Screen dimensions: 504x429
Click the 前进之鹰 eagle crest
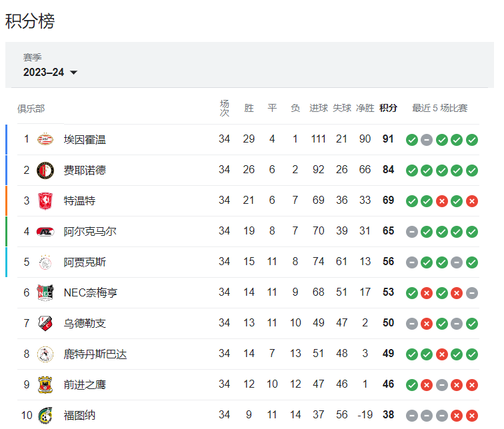pyautogui.click(x=45, y=384)
